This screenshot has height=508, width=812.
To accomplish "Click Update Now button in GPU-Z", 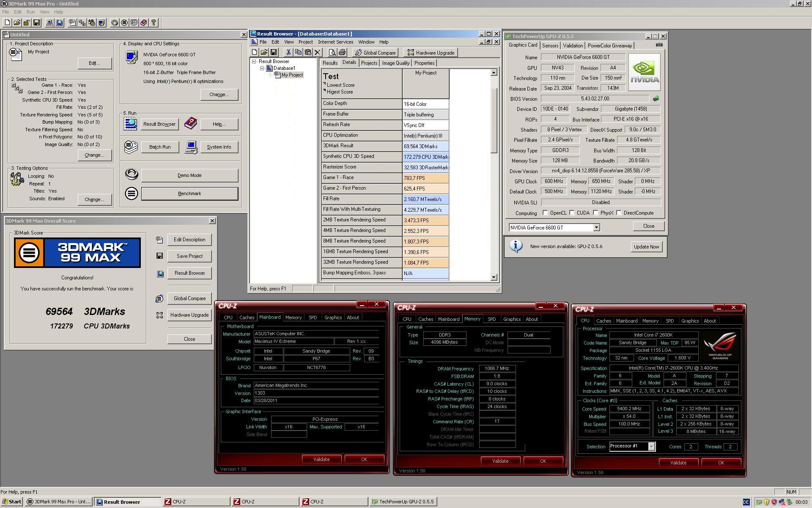I will pos(646,247).
